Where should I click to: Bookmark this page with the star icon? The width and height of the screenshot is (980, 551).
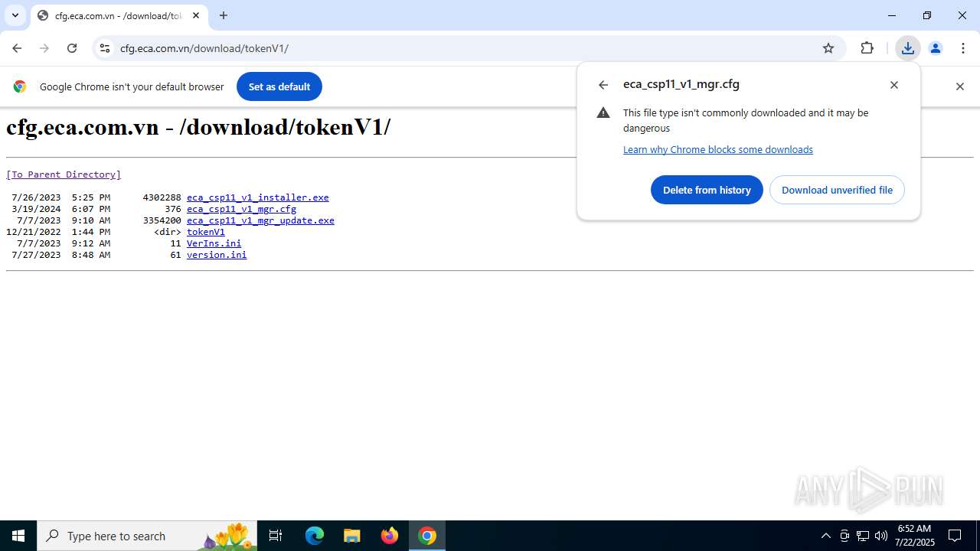828,48
